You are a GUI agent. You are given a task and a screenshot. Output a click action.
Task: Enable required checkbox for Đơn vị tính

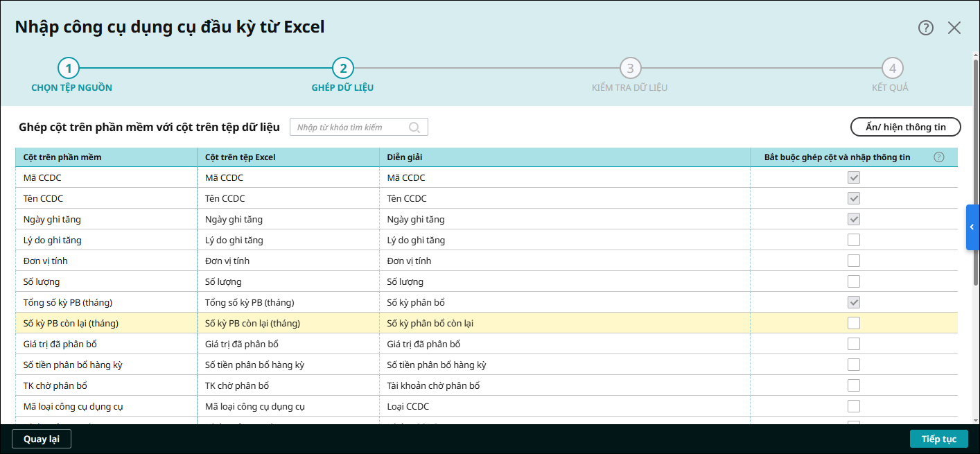tap(854, 261)
